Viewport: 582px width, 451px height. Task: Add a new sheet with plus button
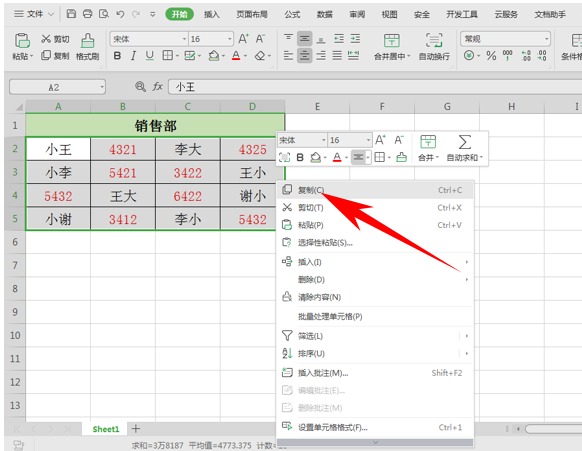click(x=136, y=429)
